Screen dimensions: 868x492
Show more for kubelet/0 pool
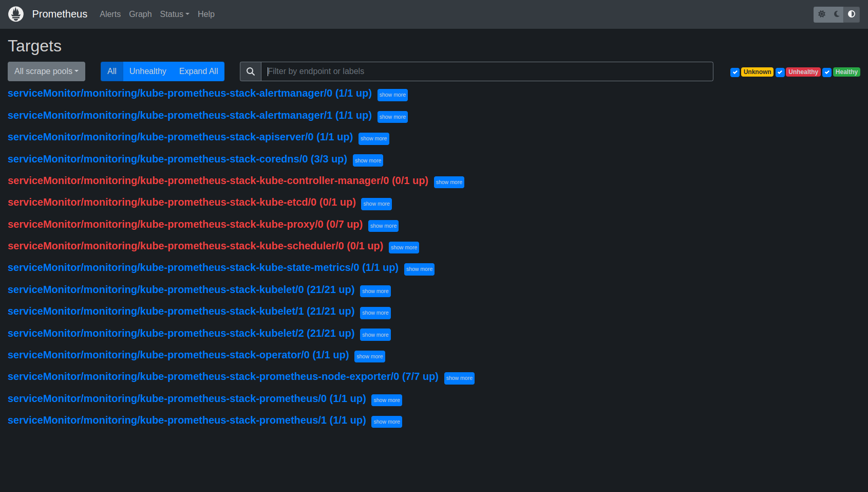click(x=375, y=291)
